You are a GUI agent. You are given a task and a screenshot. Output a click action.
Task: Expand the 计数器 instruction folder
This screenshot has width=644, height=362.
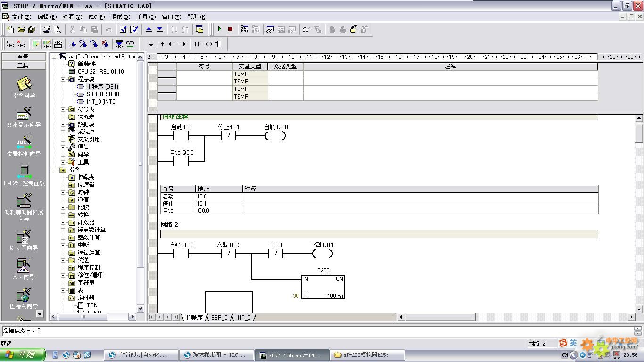[63, 222]
